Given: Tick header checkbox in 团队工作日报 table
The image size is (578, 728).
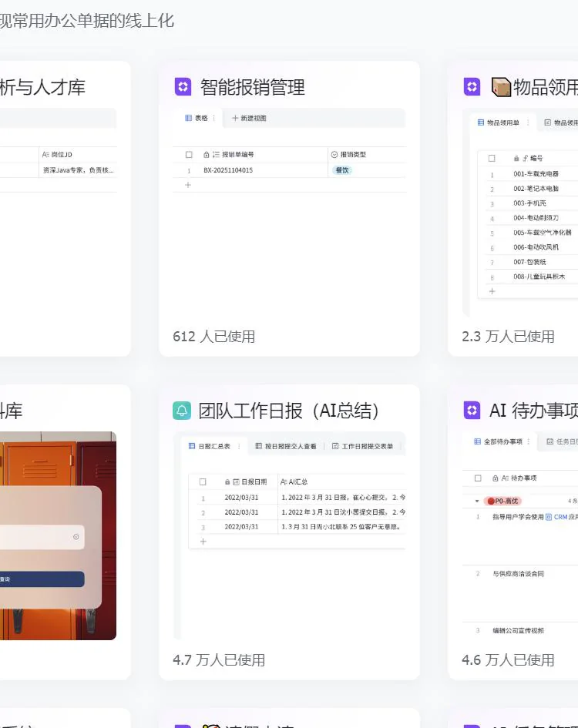Looking at the screenshot, I should pos(203,482).
